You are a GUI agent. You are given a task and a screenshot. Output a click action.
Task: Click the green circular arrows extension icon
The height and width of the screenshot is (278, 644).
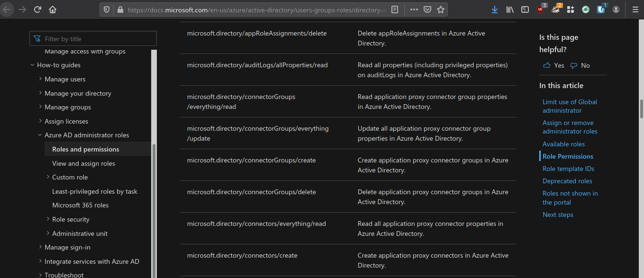coord(586,9)
